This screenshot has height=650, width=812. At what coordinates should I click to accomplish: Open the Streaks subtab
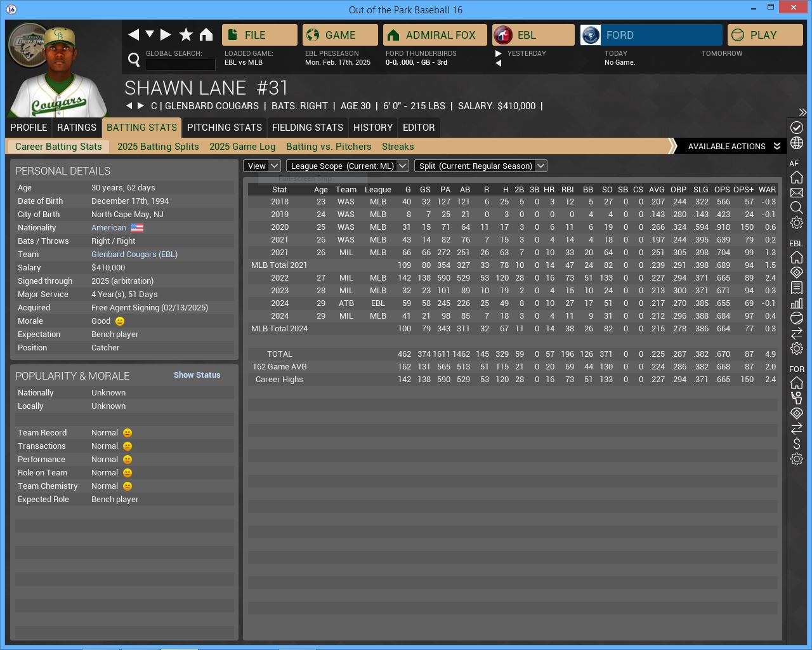click(x=398, y=147)
